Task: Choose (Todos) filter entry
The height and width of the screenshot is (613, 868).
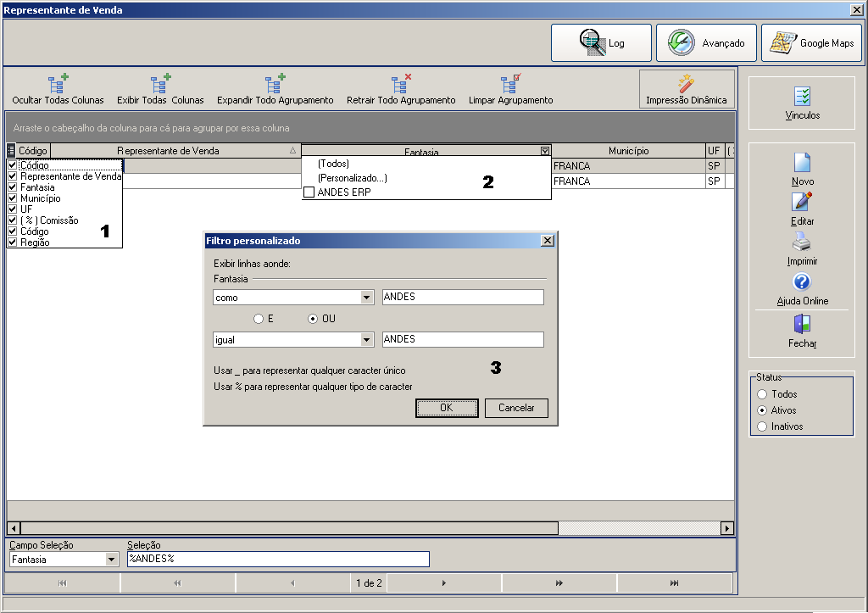Action: pyautogui.click(x=333, y=164)
